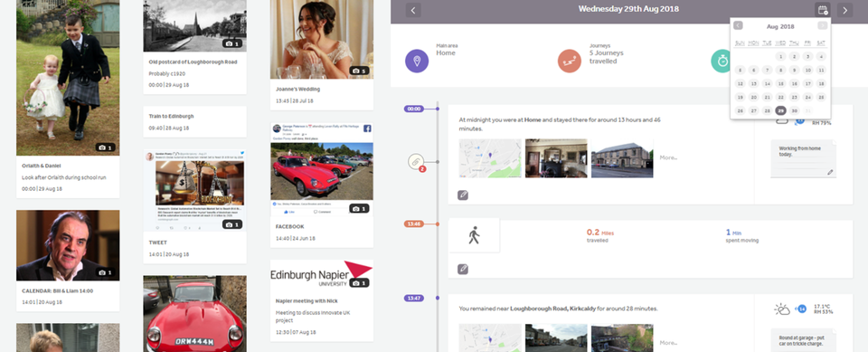Expand More photos for Home stay

tap(668, 158)
